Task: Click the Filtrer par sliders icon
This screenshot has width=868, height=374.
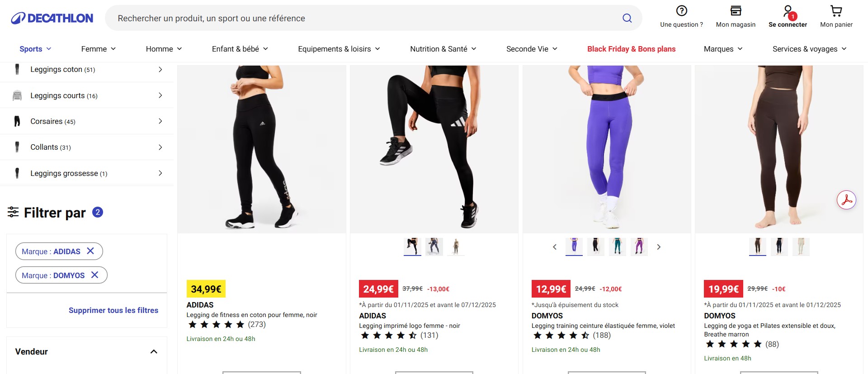Action: 13,212
